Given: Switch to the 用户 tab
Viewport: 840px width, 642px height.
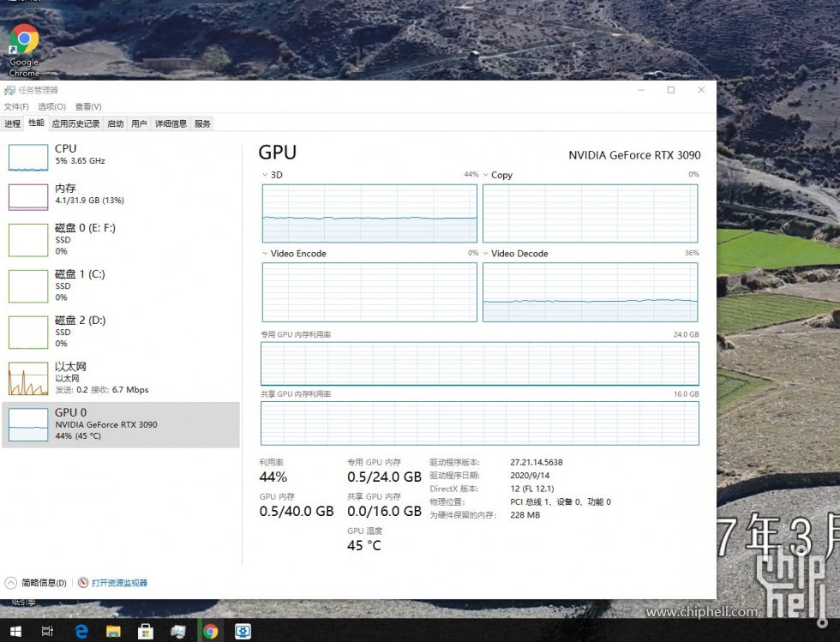Looking at the screenshot, I should 139,123.
